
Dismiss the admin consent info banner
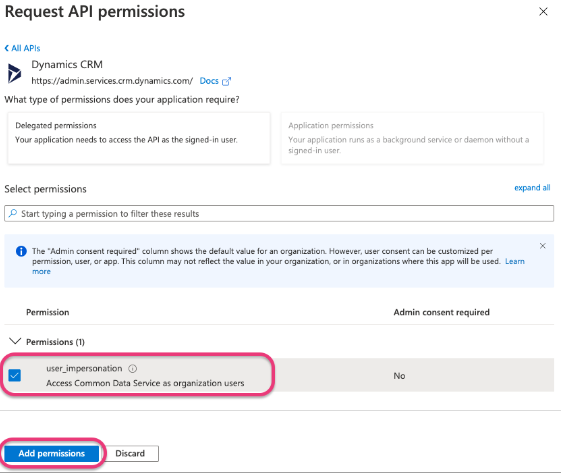tap(542, 246)
